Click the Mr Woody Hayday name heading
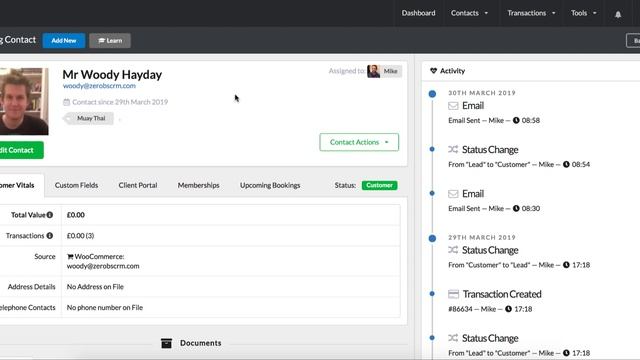This screenshot has width=640, height=360. click(x=112, y=75)
